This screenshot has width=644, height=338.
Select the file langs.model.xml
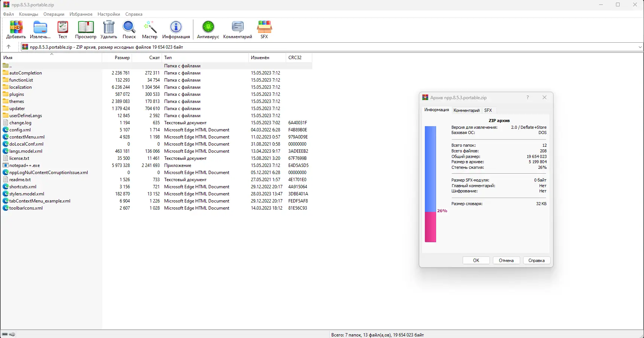(26, 151)
